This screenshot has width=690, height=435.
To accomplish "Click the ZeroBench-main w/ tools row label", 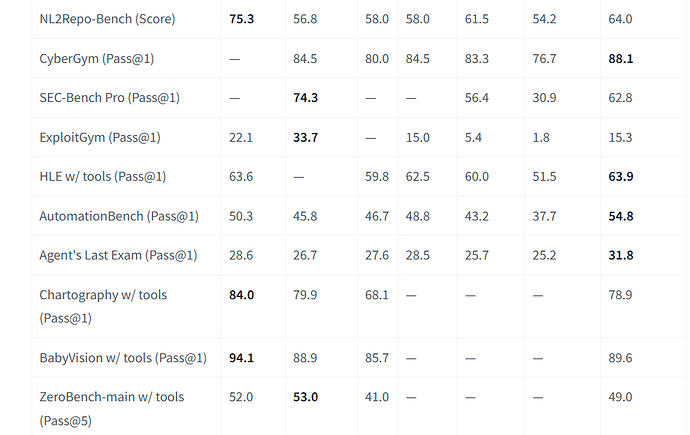I will tap(112, 409).
